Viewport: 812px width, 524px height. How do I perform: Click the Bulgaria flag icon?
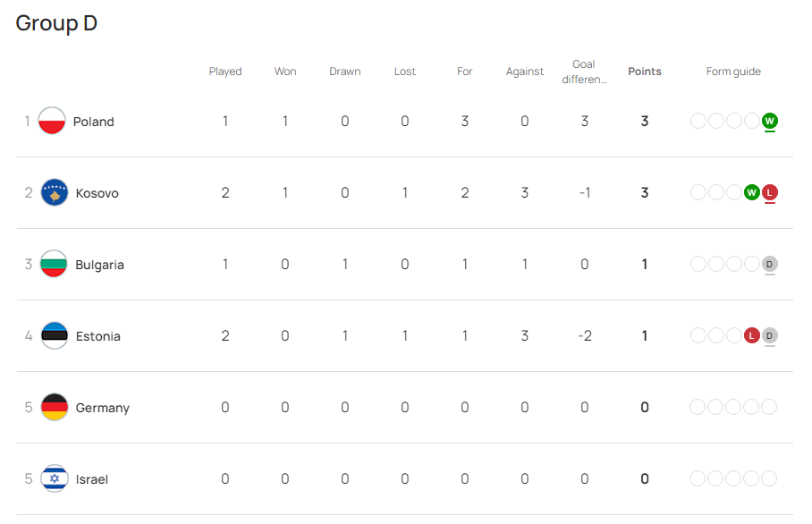point(54,264)
